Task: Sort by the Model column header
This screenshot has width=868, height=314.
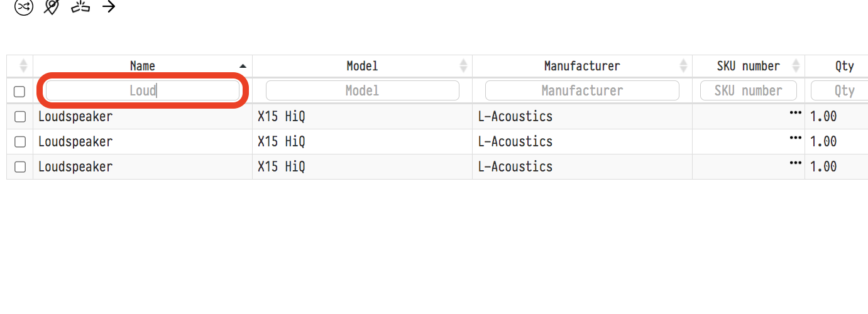Action: [362, 66]
